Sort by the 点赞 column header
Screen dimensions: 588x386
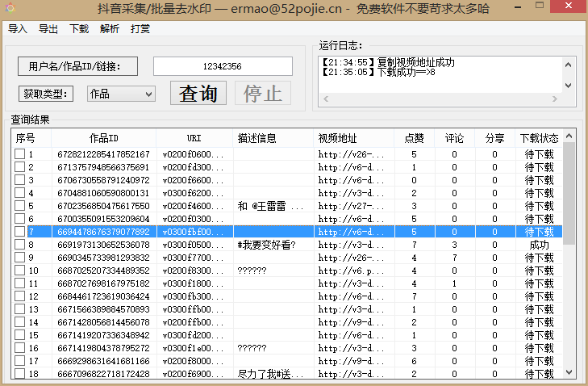(x=414, y=138)
